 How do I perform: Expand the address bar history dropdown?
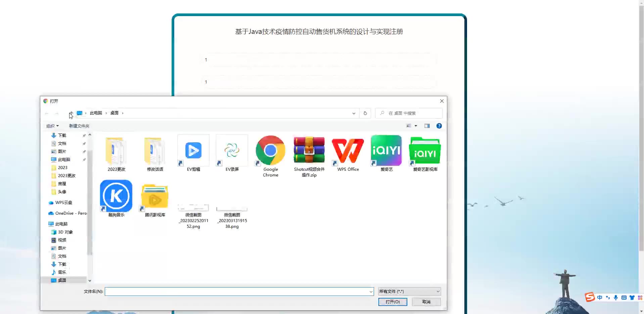click(354, 113)
